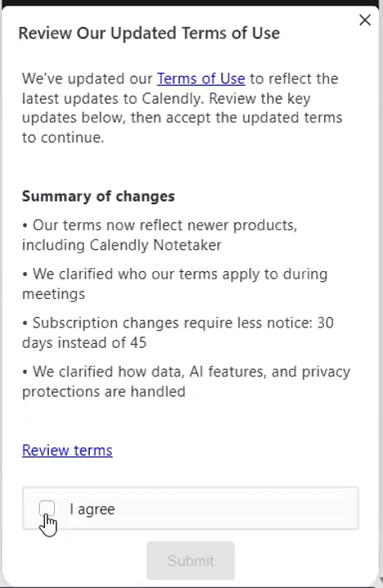The height and width of the screenshot is (588, 383).
Task: Click the subscription changes notice bullet
Action: coord(178,332)
